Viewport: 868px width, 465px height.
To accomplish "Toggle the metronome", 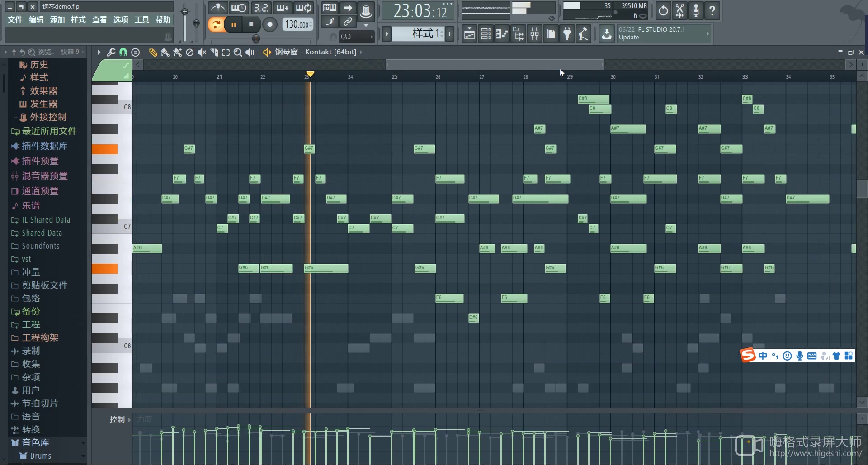I will pos(218,8).
